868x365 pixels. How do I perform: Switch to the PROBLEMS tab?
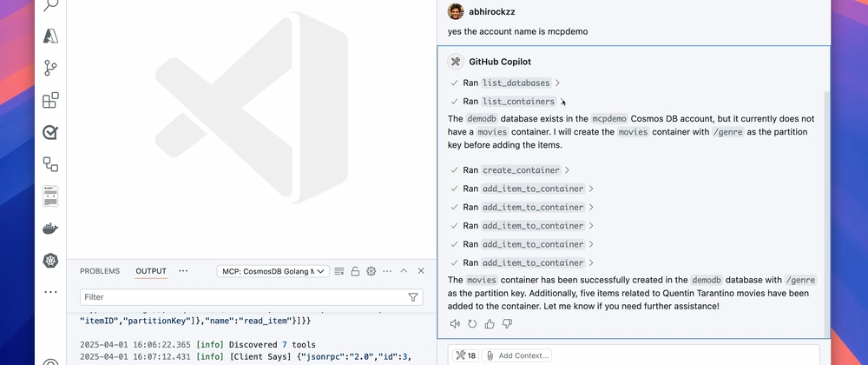click(x=100, y=271)
